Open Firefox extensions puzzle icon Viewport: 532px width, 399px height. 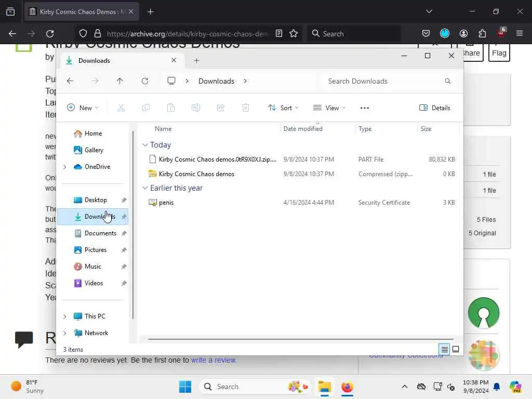pyautogui.click(x=482, y=34)
